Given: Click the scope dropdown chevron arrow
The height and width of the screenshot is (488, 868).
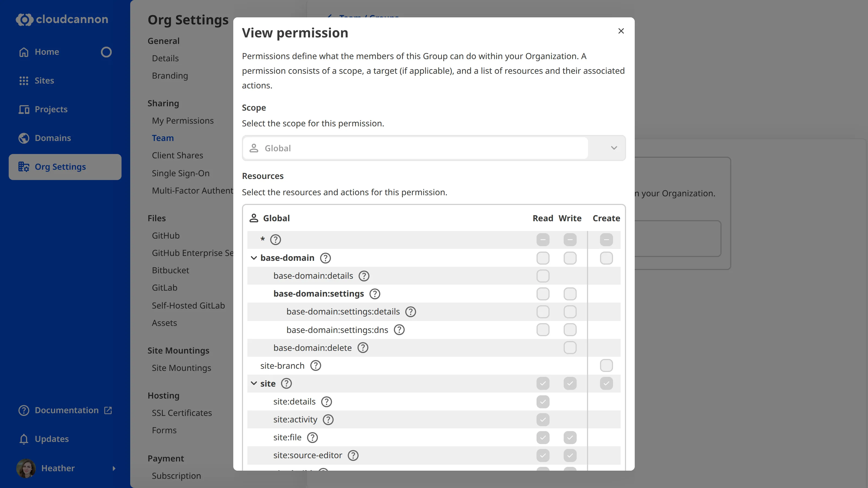Looking at the screenshot, I should click(x=614, y=148).
